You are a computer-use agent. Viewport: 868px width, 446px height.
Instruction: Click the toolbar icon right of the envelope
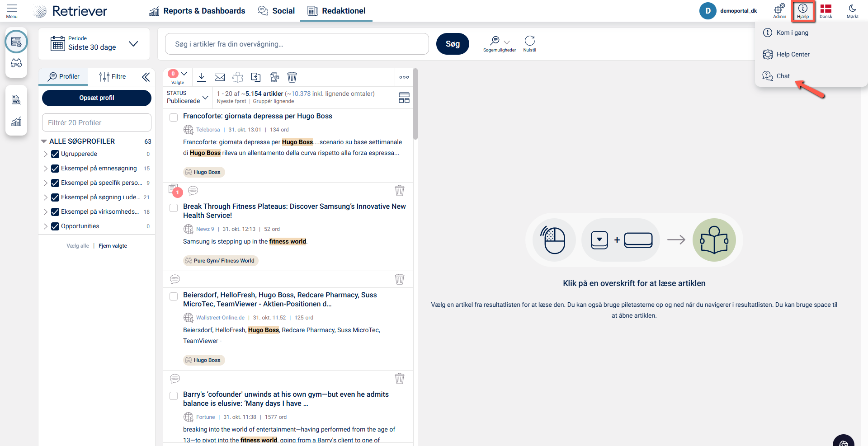click(x=238, y=77)
